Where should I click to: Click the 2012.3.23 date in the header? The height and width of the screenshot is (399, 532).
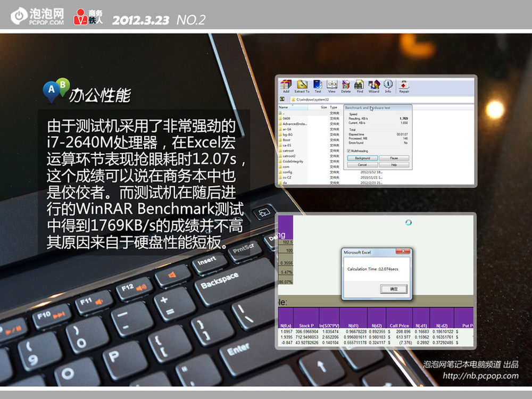(140, 20)
